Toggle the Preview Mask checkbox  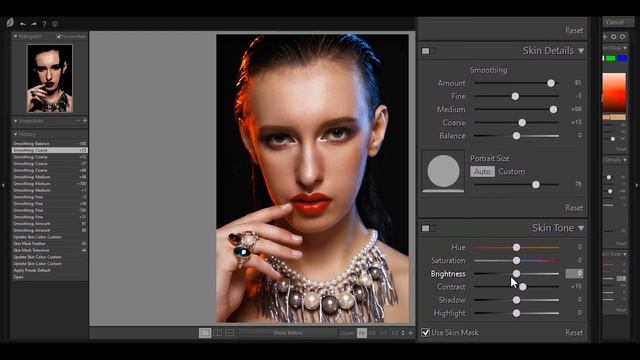(59, 37)
